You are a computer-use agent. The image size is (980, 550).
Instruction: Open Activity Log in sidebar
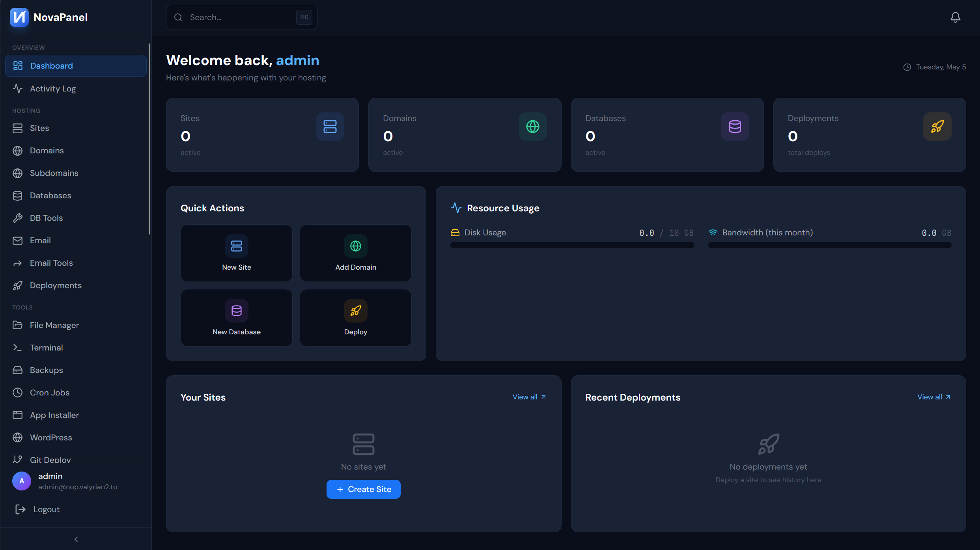pos(76,88)
